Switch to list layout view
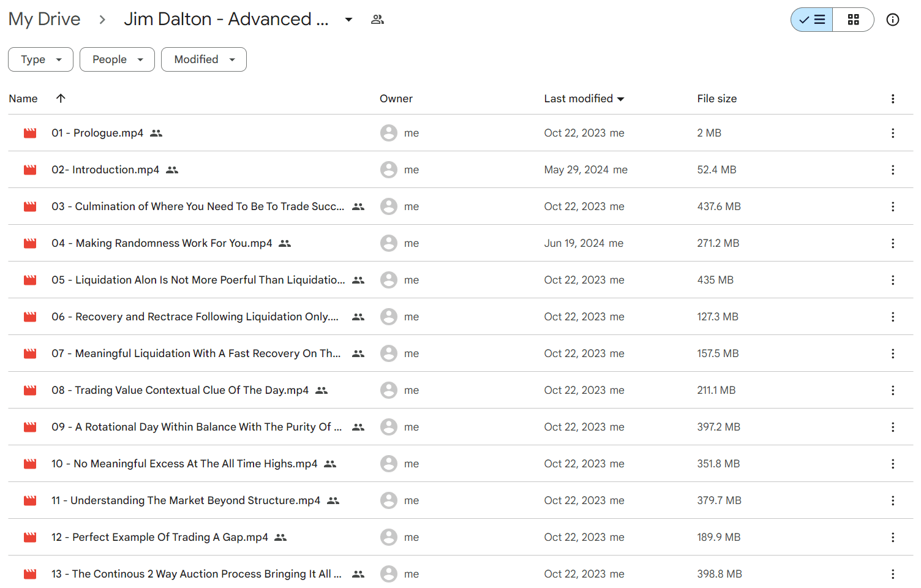This screenshot has width=921, height=588. (x=812, y=20)
